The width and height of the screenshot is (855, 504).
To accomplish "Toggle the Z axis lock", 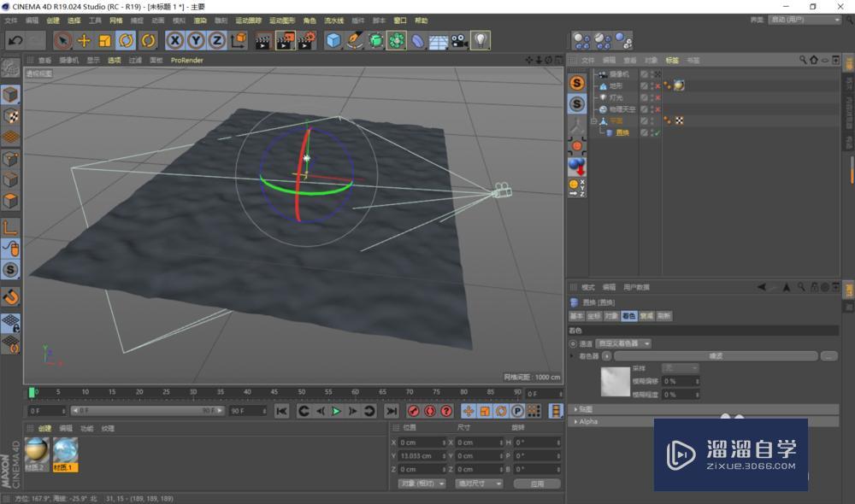I will point(217,40).
